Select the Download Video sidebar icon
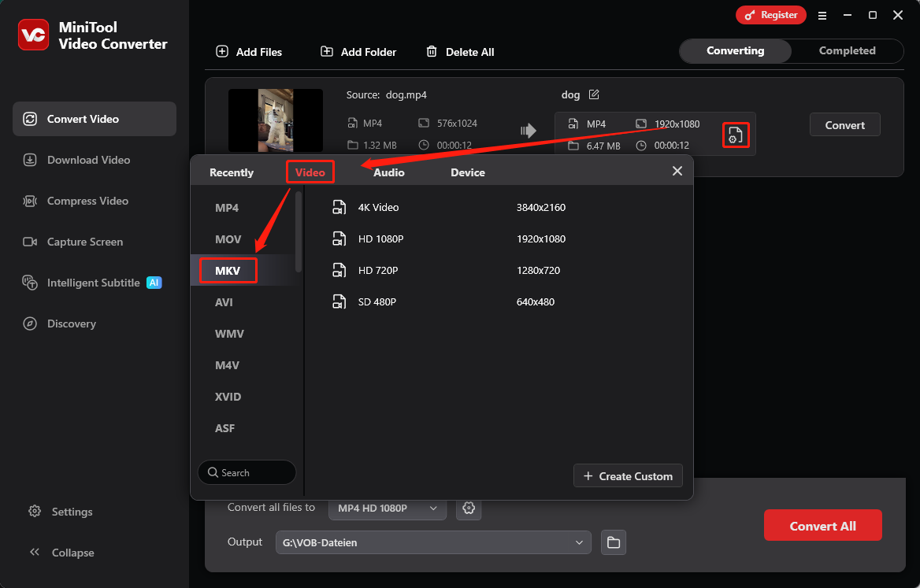The height and width of the screenshot is (588, 920). pyautogui.click(x=30, y=160)
